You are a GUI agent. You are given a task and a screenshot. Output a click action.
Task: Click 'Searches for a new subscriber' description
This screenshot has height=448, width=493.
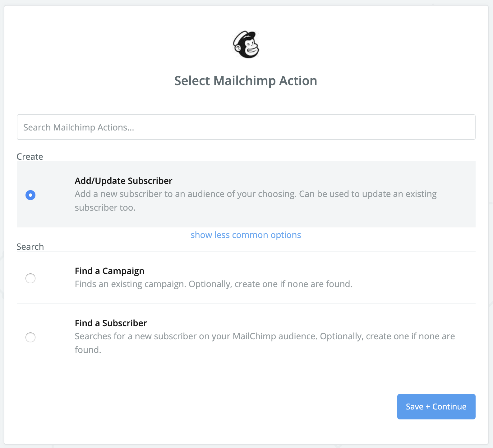tap(265, 343)
